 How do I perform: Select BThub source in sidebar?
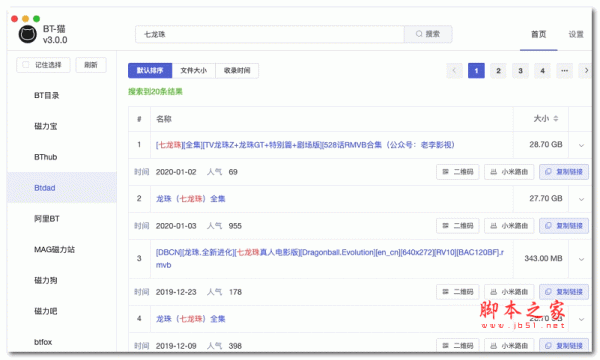pos(62,157)
